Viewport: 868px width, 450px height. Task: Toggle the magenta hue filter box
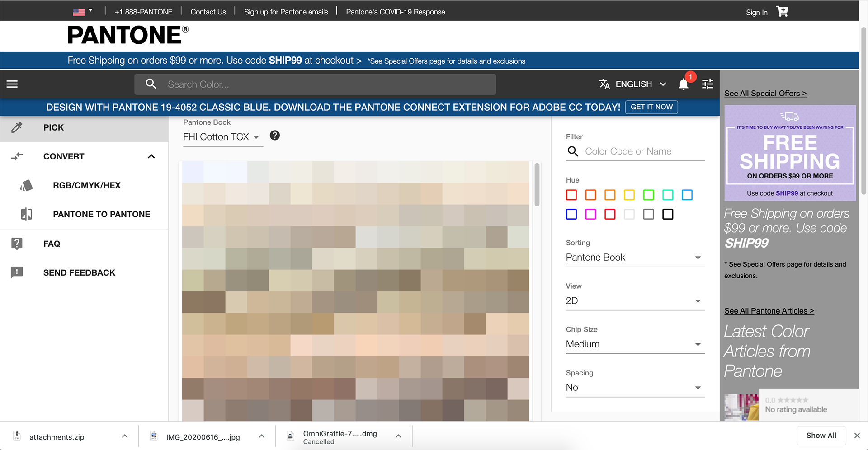point(590,214)
